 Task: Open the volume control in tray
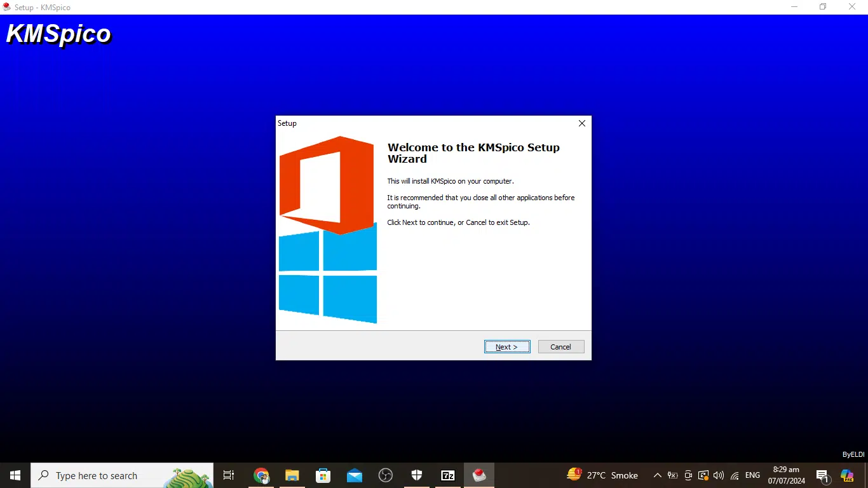tap(719, 475)
